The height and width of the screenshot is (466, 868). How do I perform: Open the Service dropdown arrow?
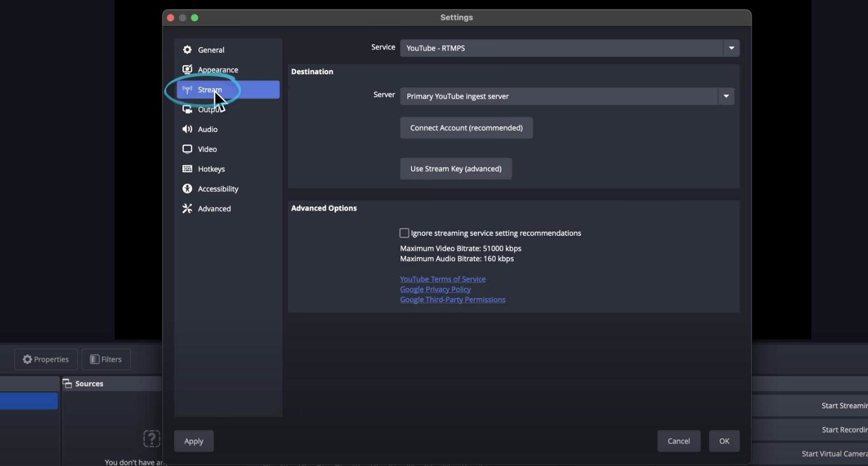click(732, 48)
